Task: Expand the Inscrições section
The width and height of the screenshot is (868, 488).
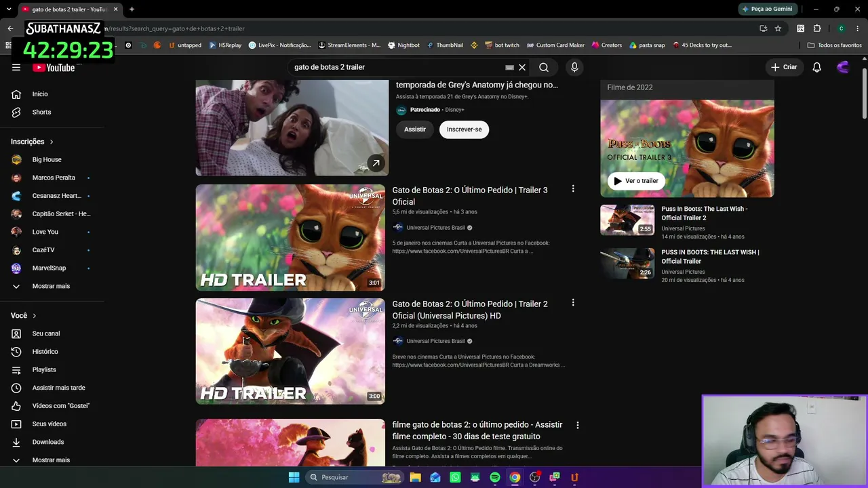Action: [33, 142]
